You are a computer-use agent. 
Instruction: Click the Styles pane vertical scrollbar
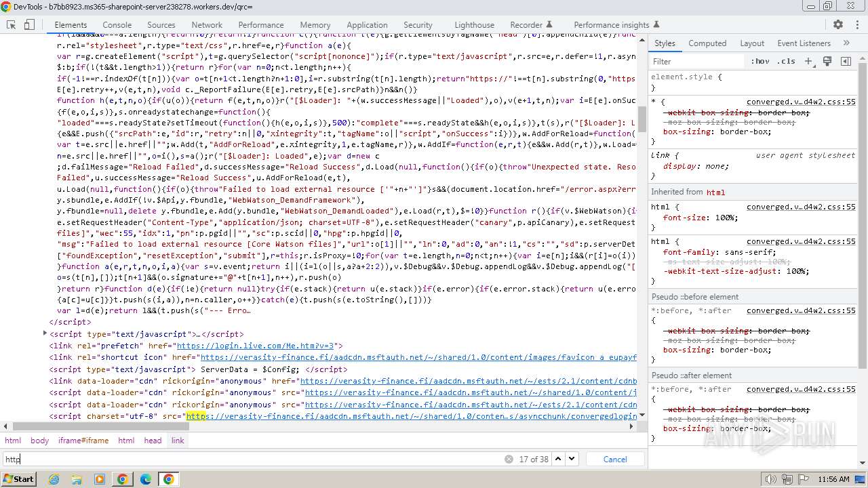click(x=863, y=217)
